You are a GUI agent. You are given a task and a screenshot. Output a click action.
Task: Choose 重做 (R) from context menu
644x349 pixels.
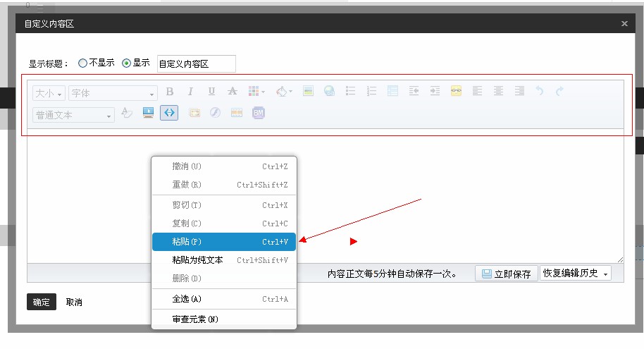[x=224, y=185]
